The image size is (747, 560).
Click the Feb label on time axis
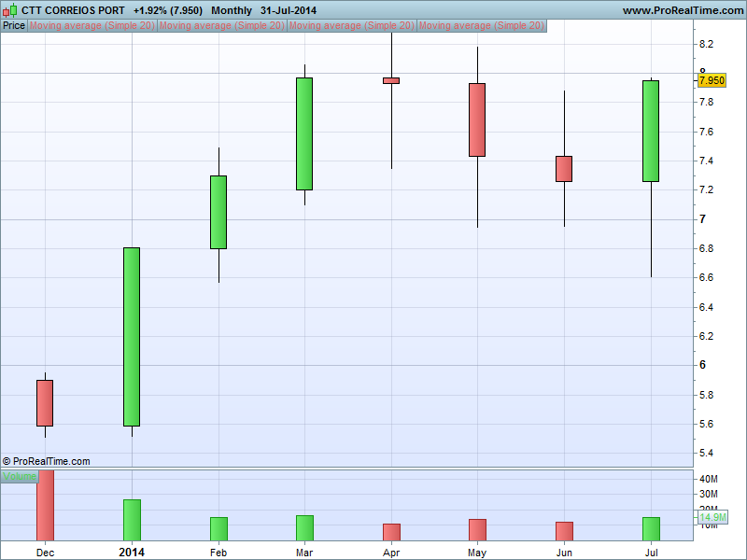[218, 553]
